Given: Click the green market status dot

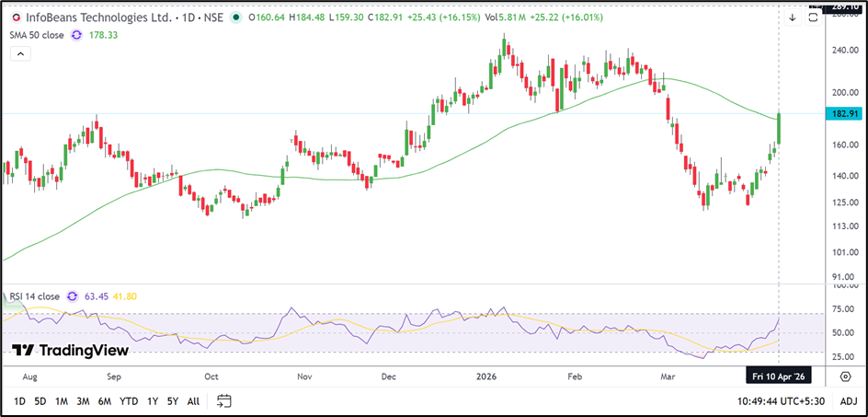Looking at the screenshot, I should coord(237,17).
